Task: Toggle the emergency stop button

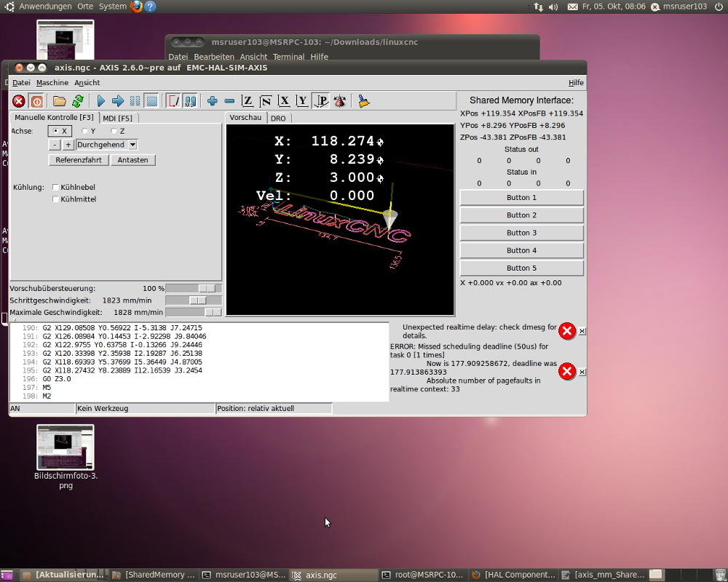Action: [x=19, y=101]
